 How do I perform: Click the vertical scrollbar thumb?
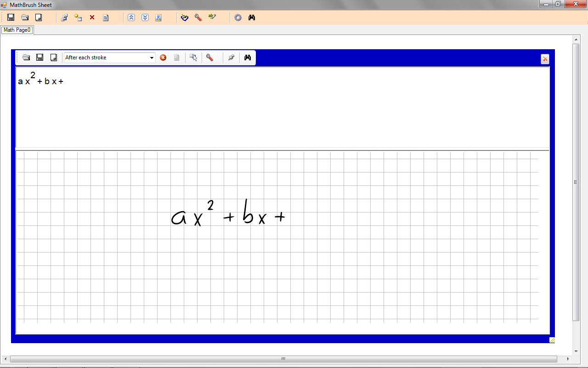coord(576,182)
